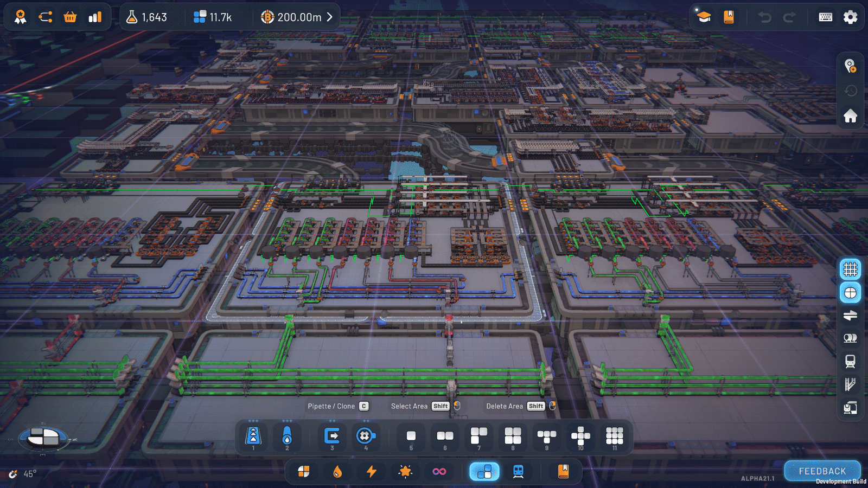Toggle the grid overlay
The image size is (868, 488).
(x=850, y=269)
